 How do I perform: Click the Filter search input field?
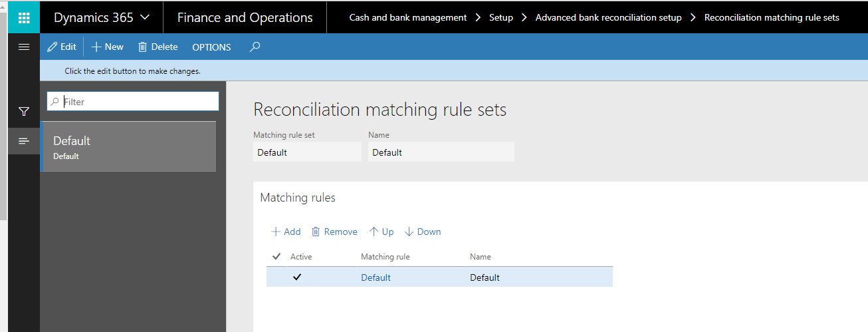point(138,102)
